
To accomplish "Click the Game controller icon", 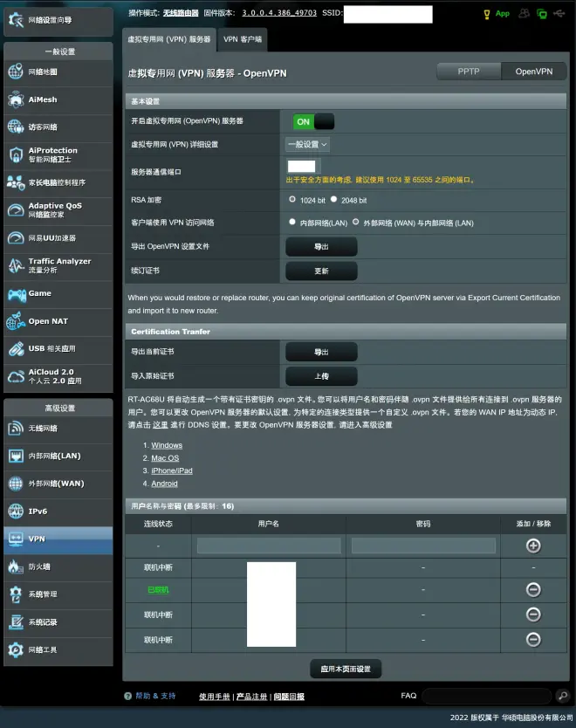I will 17,294.
